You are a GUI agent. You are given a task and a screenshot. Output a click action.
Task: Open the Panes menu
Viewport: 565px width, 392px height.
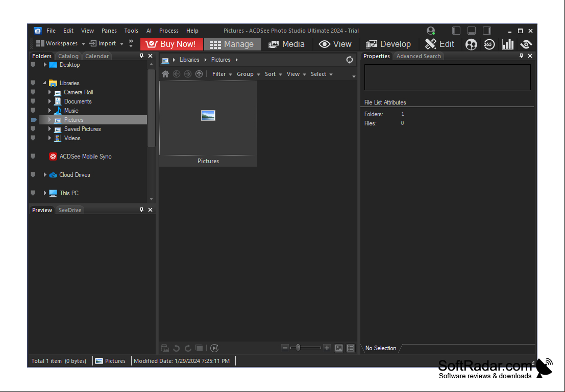pyautogui.click(x=109, y=31)
